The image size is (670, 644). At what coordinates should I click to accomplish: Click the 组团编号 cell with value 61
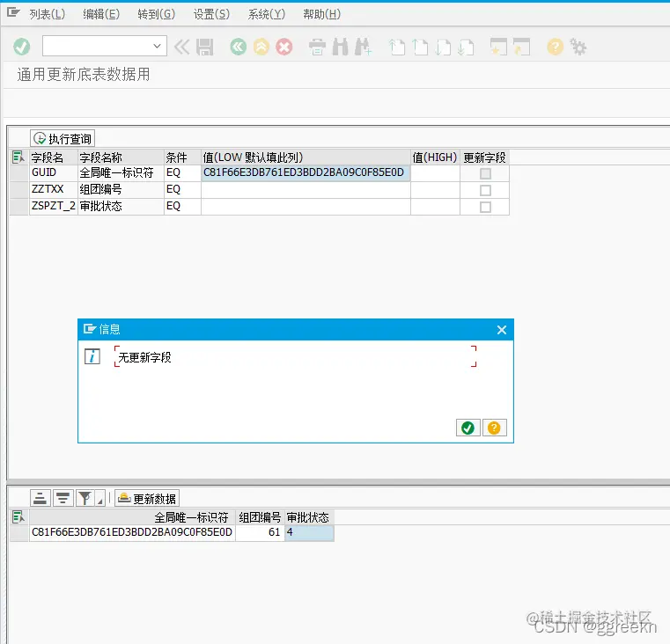260,532
